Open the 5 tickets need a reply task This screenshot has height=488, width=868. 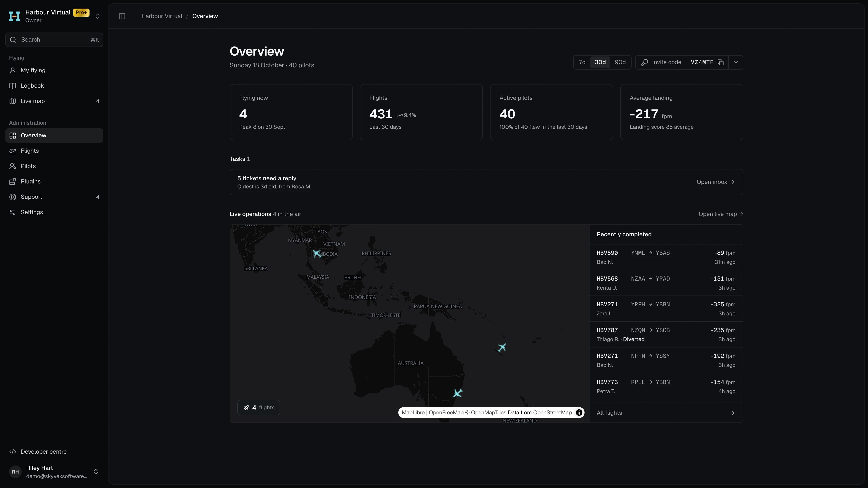[486, 182]
